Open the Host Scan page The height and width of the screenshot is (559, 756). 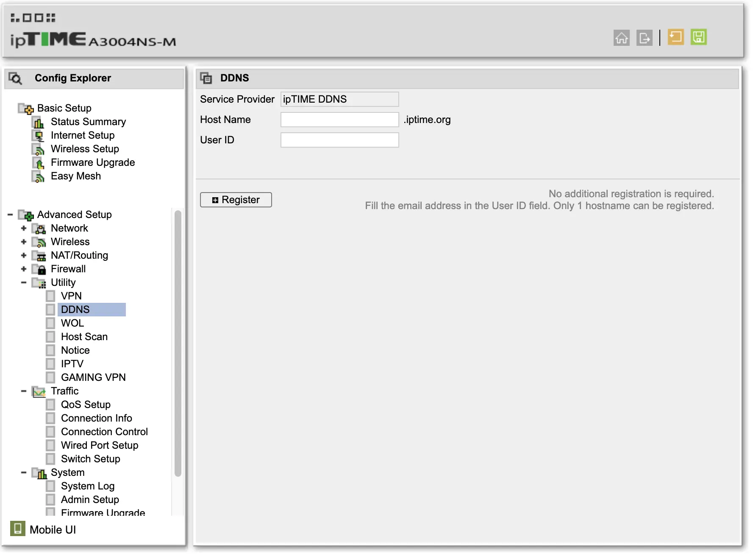point(84,337)
